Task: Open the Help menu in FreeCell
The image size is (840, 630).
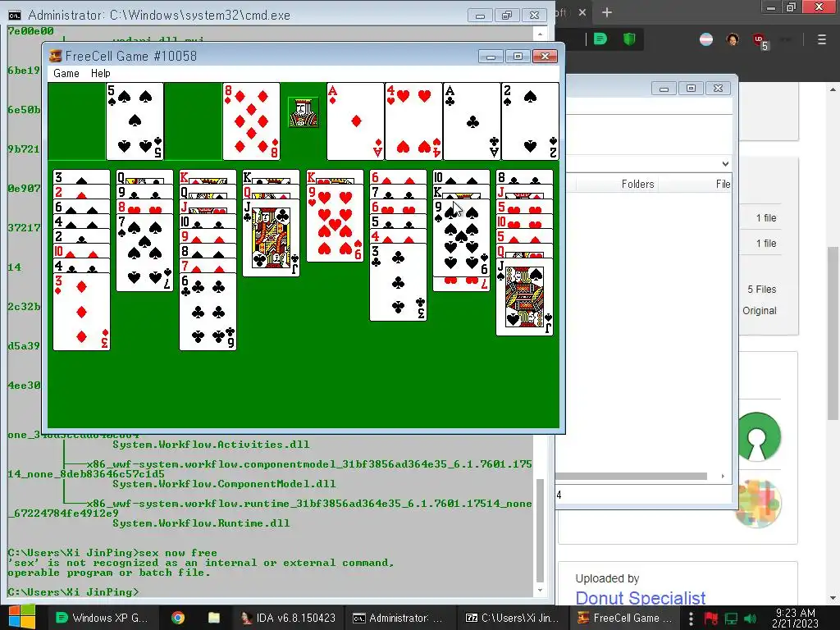Action: click(x=101, y=73)
